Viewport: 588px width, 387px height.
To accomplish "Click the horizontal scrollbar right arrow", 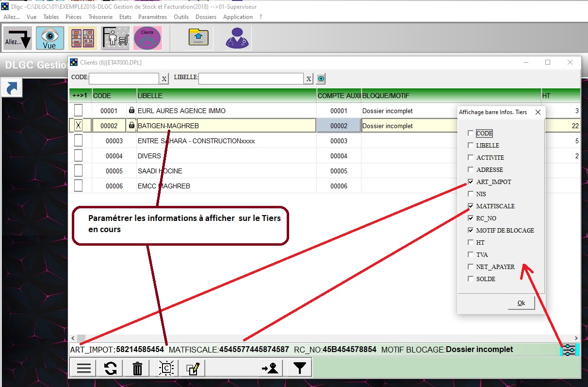I will pyautogui.click(x=576, y=338).
